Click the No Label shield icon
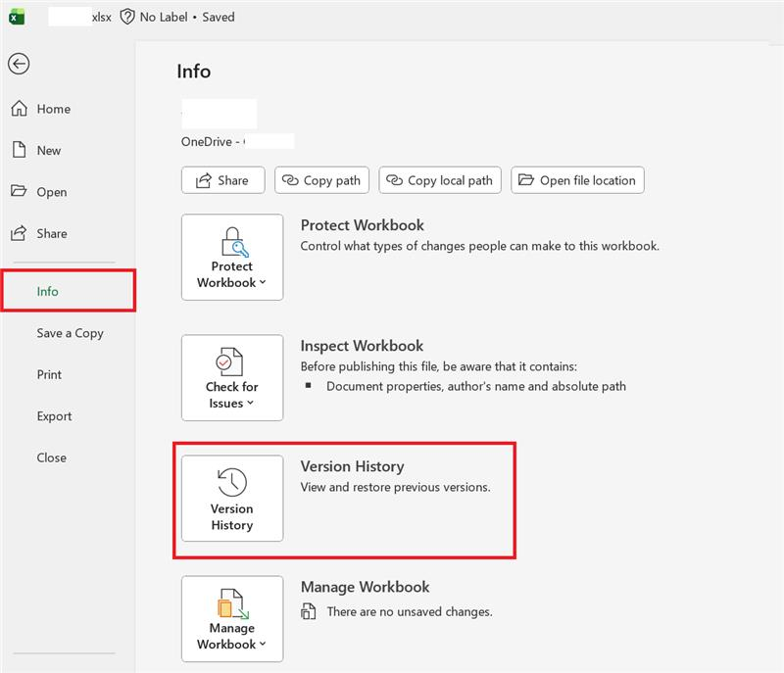 [127, 17]
